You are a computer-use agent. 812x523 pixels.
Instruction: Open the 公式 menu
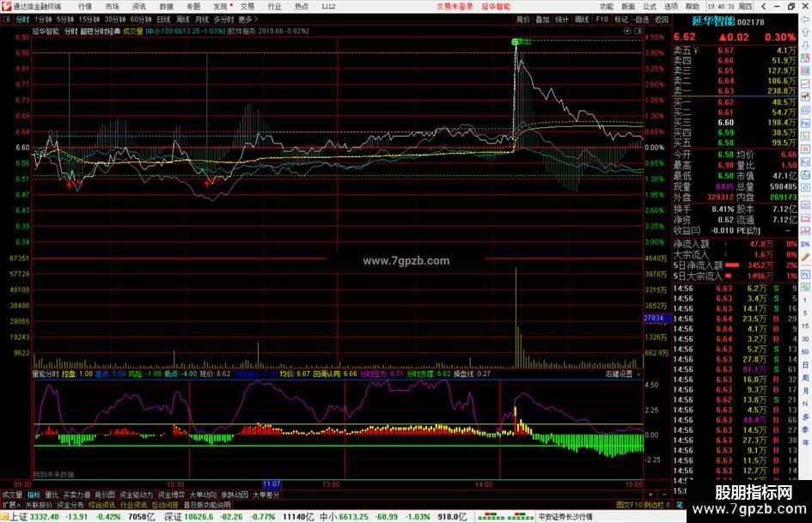point(650,6)
